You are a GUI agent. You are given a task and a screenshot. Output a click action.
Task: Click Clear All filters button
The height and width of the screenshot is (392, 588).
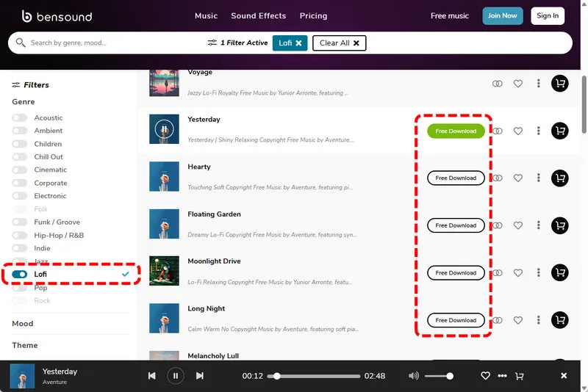click(x=339, y=43)
